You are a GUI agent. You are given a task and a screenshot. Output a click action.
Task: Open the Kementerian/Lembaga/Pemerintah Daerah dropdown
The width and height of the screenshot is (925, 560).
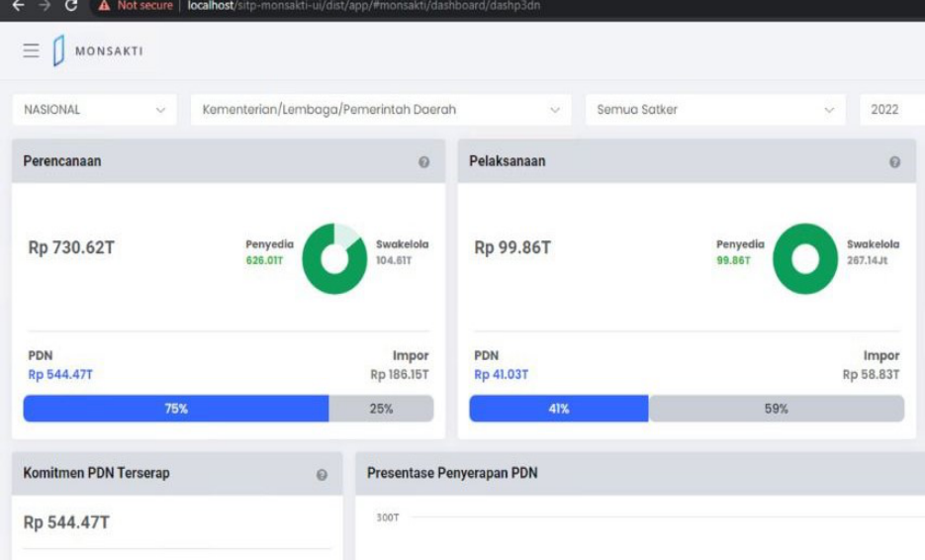click(381, 110)
